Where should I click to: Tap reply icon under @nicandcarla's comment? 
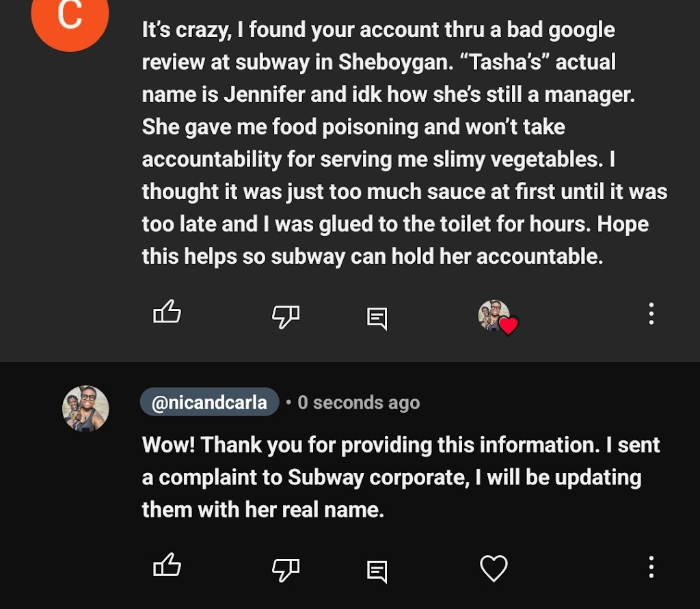(x=377, y=570)
